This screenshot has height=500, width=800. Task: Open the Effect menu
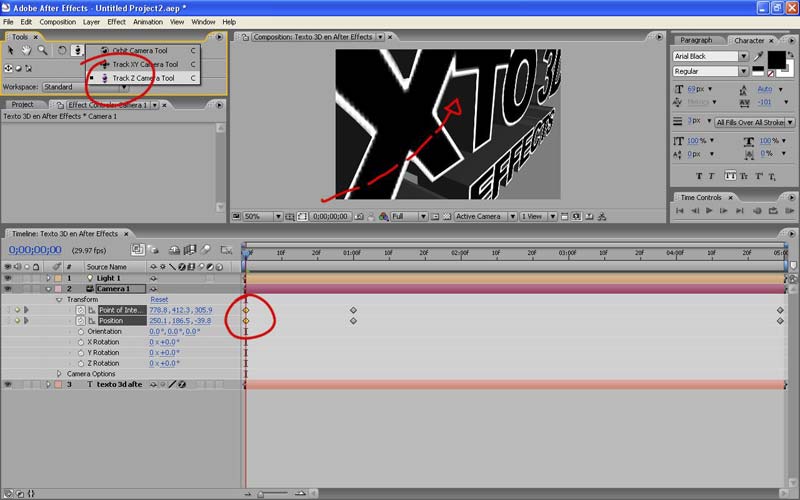coord(116,22)
